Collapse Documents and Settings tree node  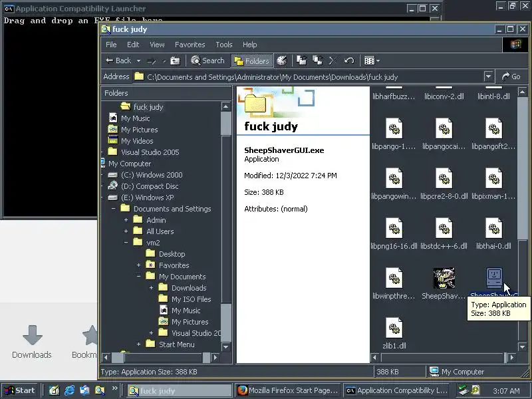[113, 209]
